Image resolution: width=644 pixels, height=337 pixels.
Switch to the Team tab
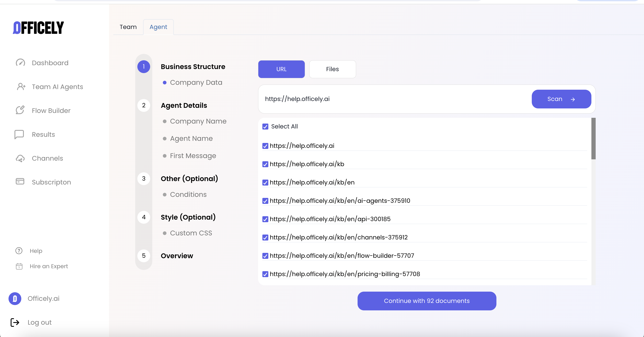128,27
